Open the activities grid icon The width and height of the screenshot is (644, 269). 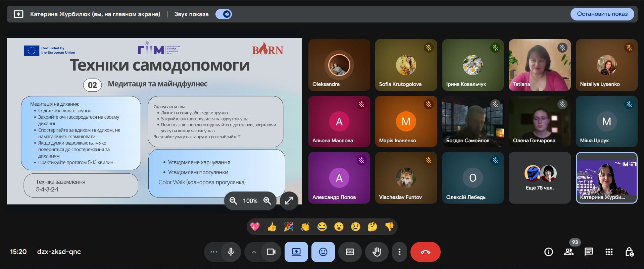pyautogui.click(x=609, y=252)
